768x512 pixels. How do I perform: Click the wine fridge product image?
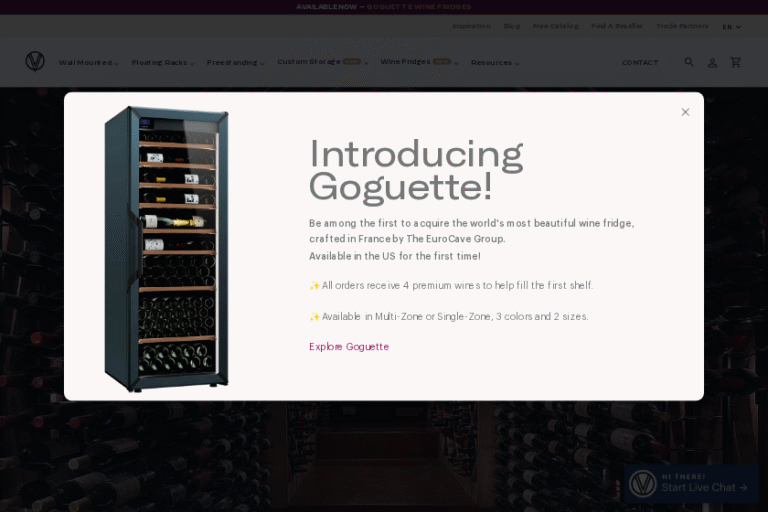166,248
